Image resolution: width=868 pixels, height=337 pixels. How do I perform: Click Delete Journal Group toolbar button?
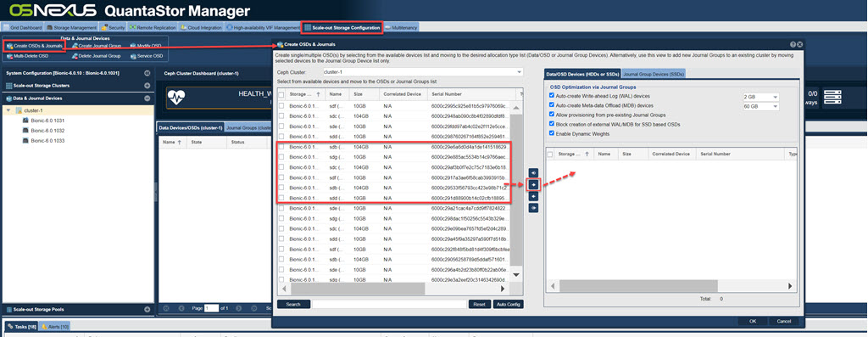pos(97,56)
